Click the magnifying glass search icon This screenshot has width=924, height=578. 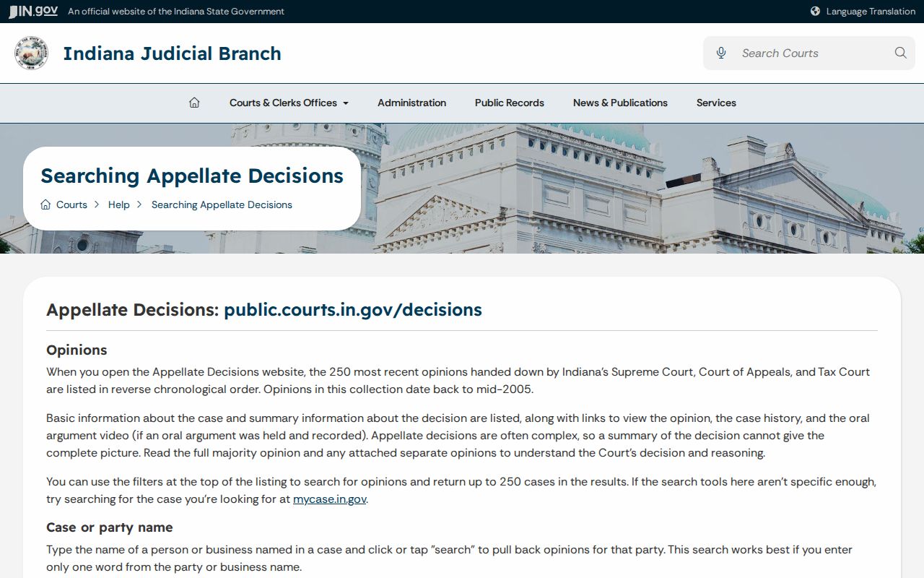[x=900, y=53]
